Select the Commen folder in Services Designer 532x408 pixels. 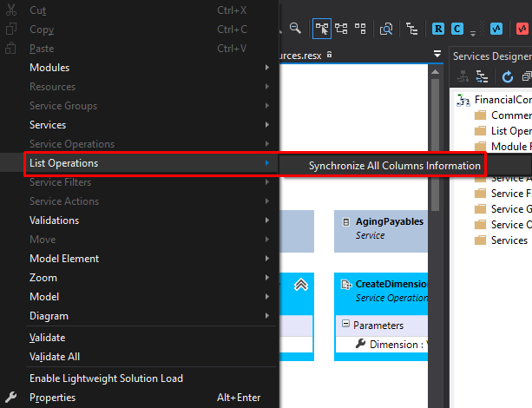pyautogui.click(x=502, y=115)
